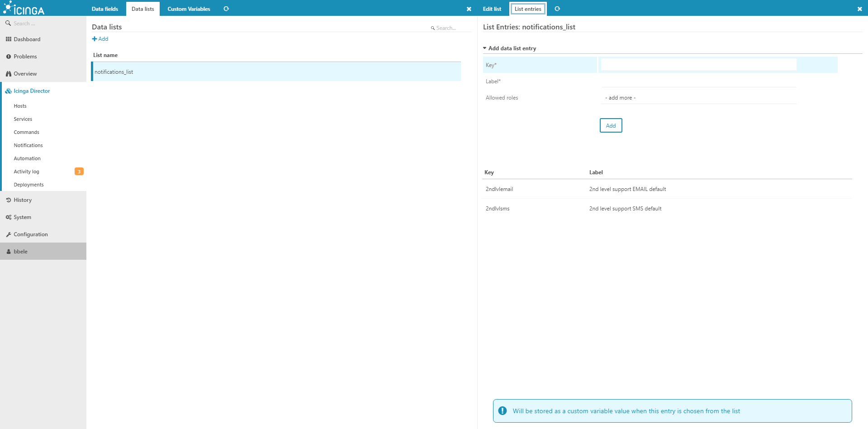Collapse the Icinga Director sidebar section
868x429 pixels.
point(8,91)
